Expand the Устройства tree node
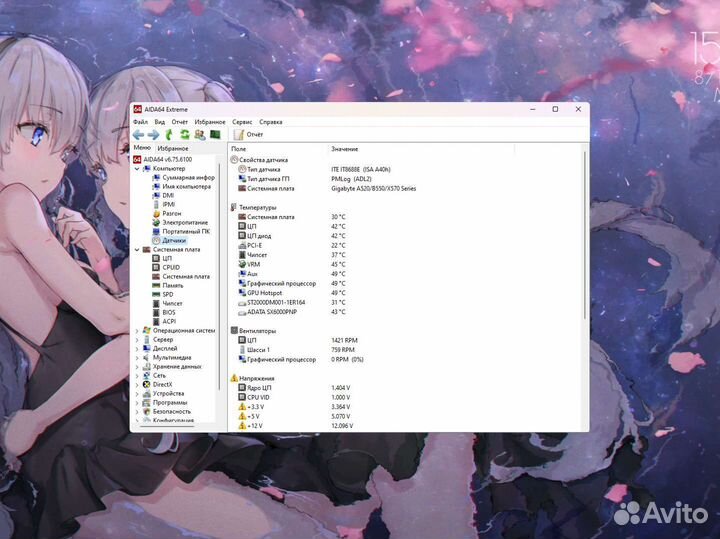This screenshot has height=539, width=720. (x=137, y=394)
